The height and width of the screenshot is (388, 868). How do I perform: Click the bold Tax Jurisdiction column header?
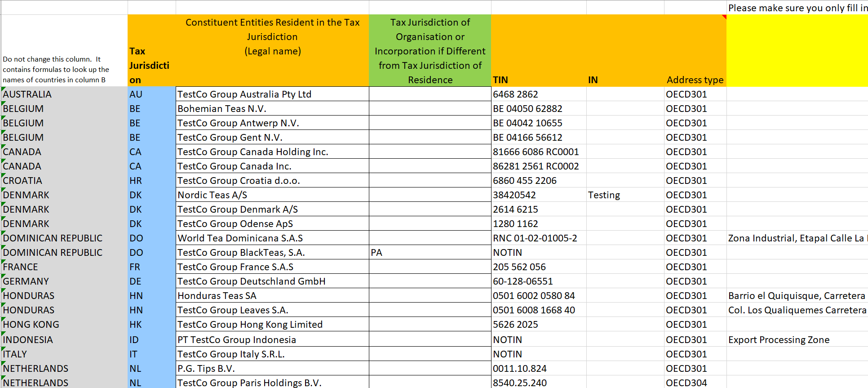pos(151,51)
